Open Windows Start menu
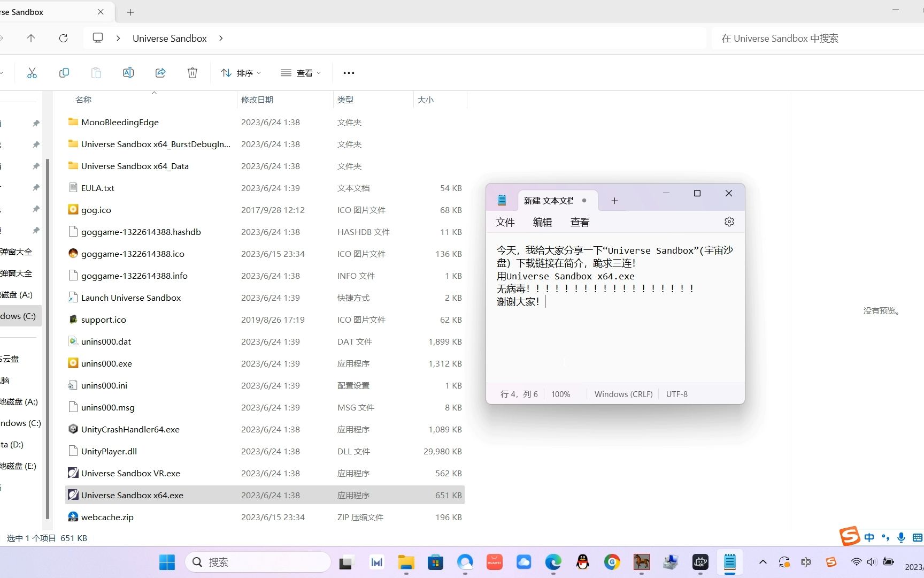This screenshot has height=578, width=924. tap(167, 562)
